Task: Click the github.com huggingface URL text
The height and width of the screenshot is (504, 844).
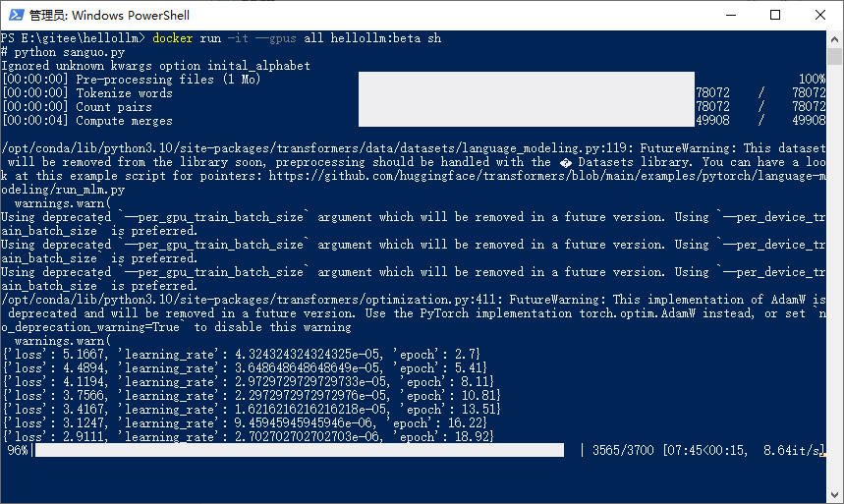Action: coord(547,176)
